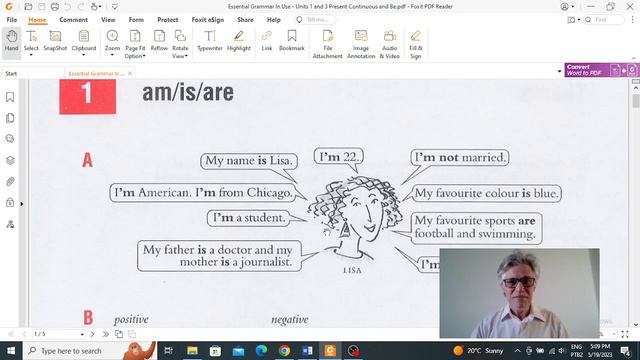Open the Help tab

[273, 20]
